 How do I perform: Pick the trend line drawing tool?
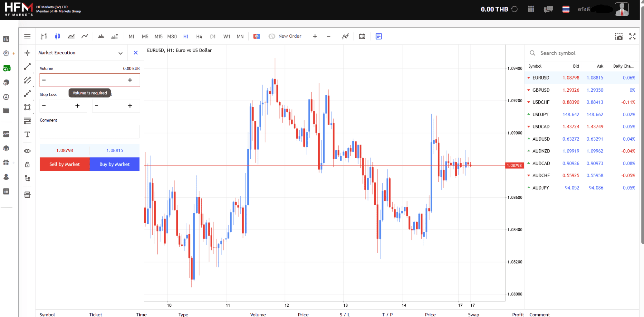(27, 67)
